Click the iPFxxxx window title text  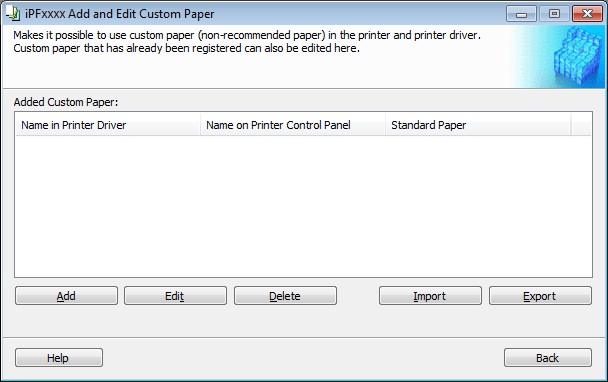(119, 14)
